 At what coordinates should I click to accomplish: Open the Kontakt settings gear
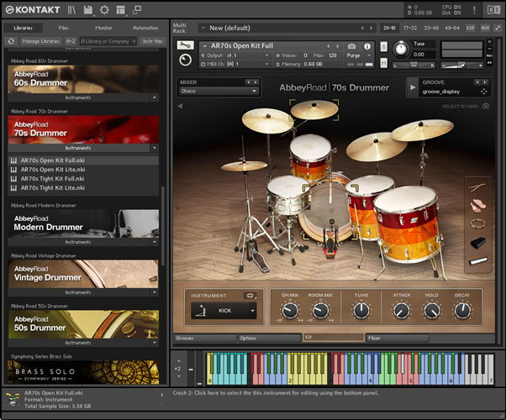(x=104, y=10)
